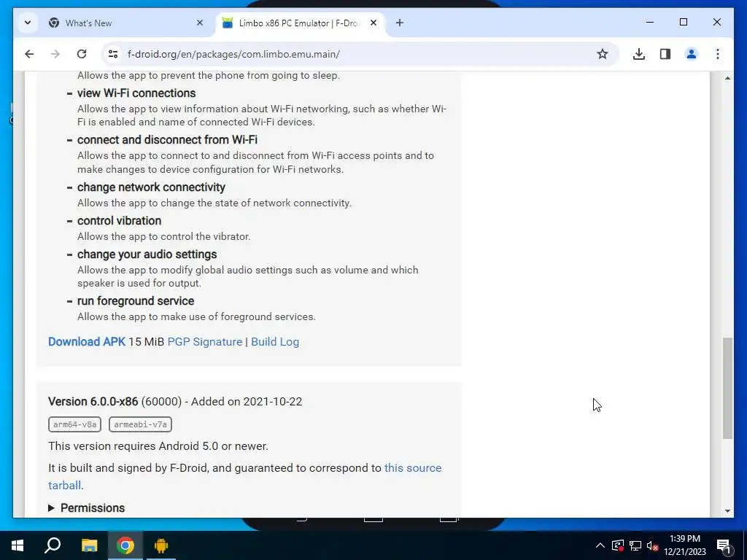
Task: Reload the F-Droid page
Action: [x=82, y=54]
